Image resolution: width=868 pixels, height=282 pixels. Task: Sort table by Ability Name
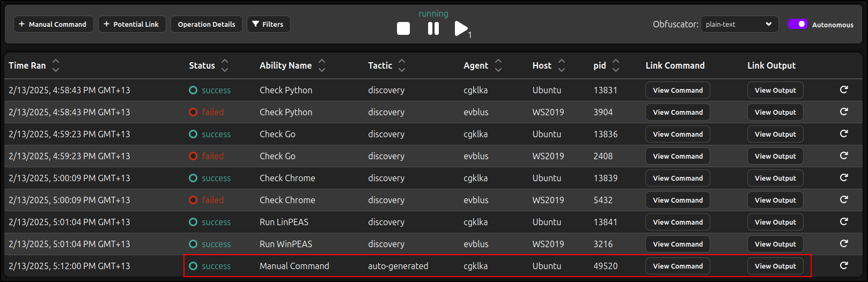click(x=322, y=65)
